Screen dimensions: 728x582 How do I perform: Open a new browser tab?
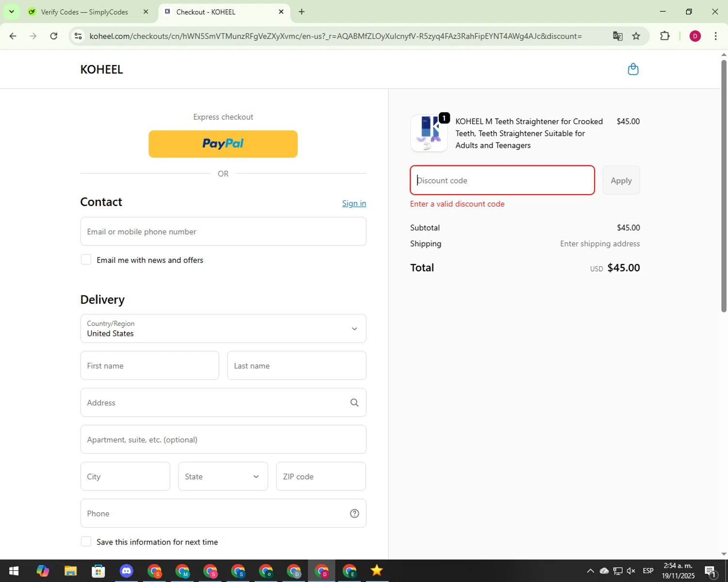pyautogui.click(x=301, y=12)
